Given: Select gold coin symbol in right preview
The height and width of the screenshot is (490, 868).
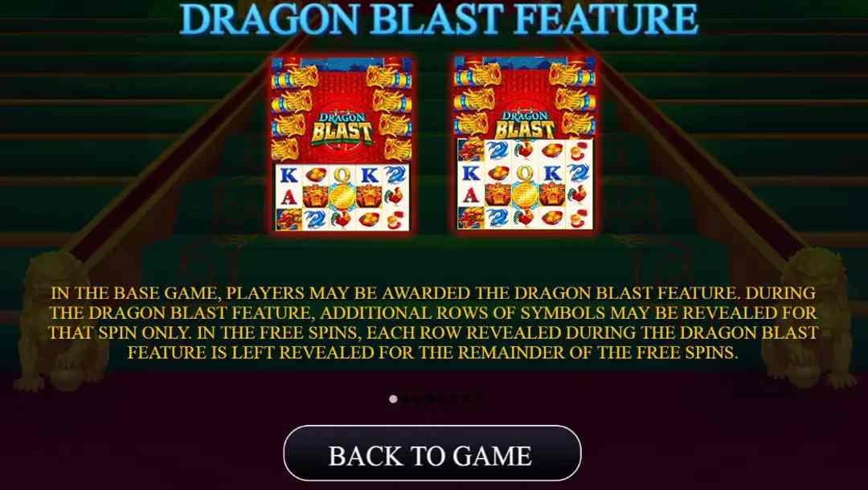Looking at the screenshot, I should (524, 196).
